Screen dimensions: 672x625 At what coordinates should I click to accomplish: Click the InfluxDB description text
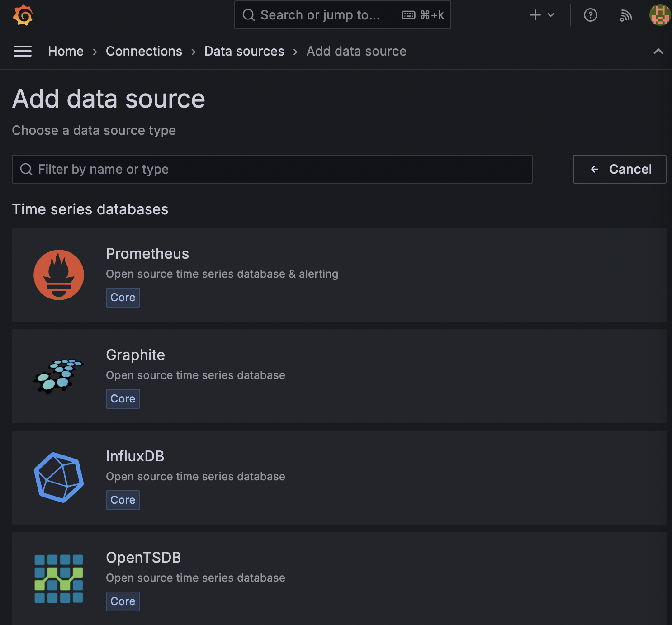coord(195,477)
